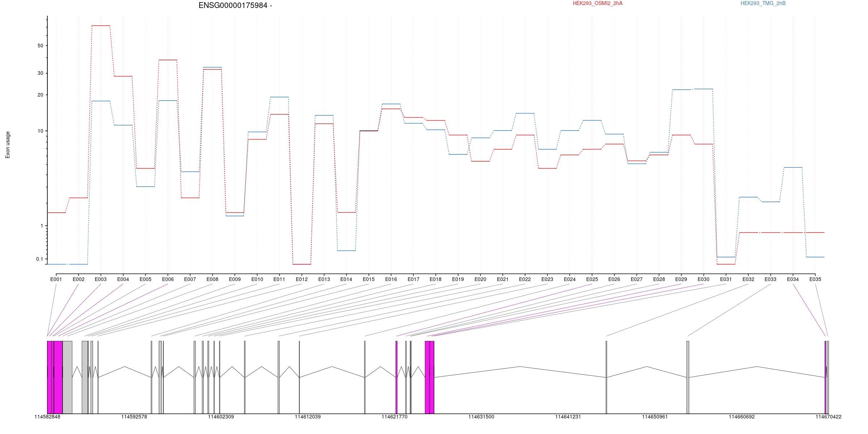Viewport: 868px width, 434px height.
Task: Click exon label E016
Action: pos(391,279)
